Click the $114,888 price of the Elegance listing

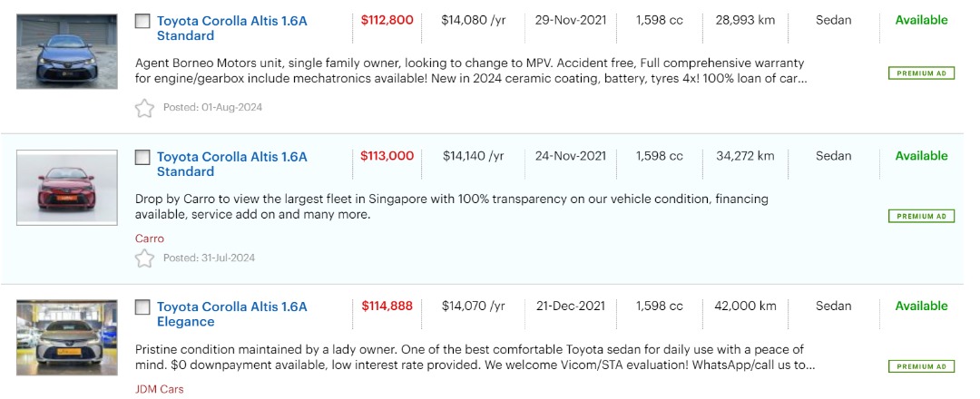pos(387,307)
